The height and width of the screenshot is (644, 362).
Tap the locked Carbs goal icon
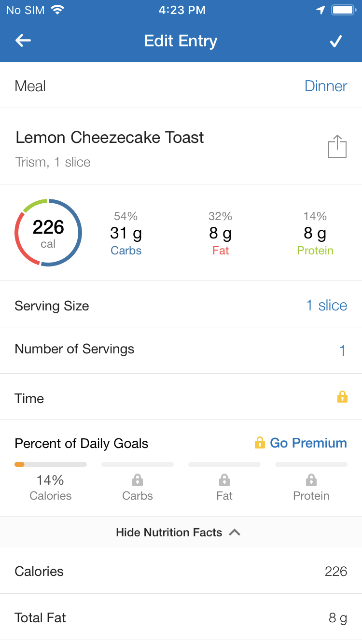coord(138,480)
